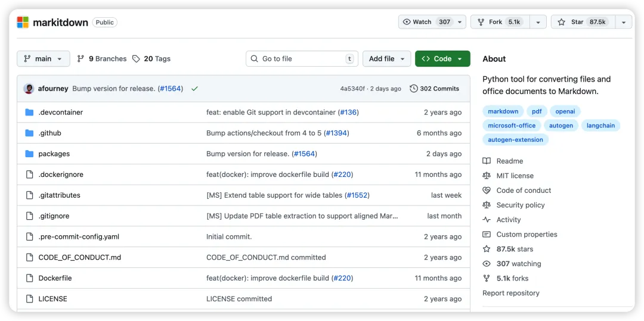This screenshot has width=644, height=321.
Task: Expand the main branch dropdown
Action: 43,59
